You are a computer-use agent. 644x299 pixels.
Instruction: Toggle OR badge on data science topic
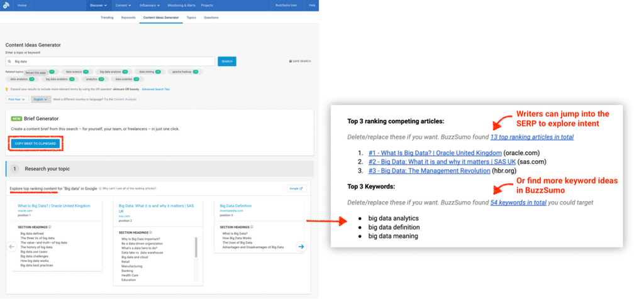click(85, 72)
